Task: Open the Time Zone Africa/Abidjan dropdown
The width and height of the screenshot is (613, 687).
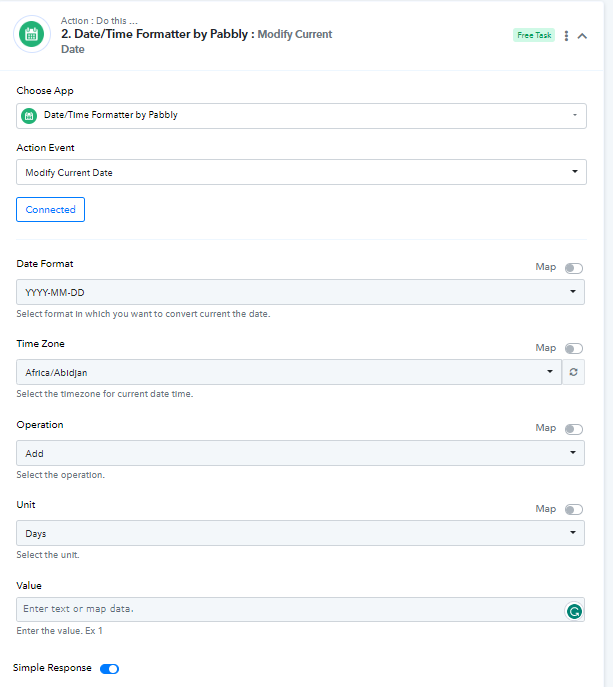Action: click(289, 372)
